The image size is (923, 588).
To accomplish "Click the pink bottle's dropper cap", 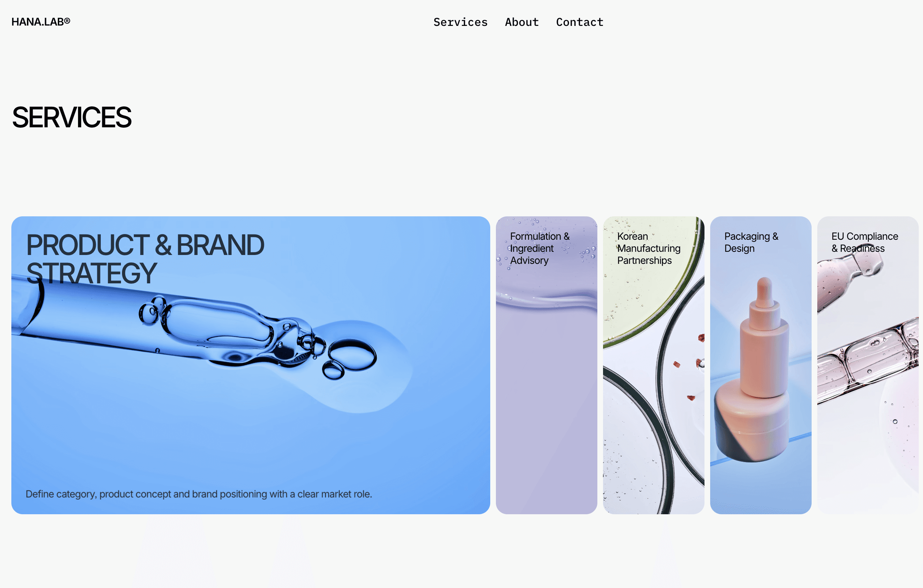I will [764, 303].
